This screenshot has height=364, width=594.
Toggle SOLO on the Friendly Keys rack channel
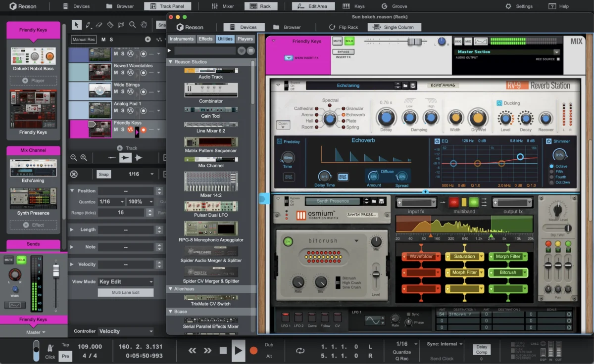349,41
